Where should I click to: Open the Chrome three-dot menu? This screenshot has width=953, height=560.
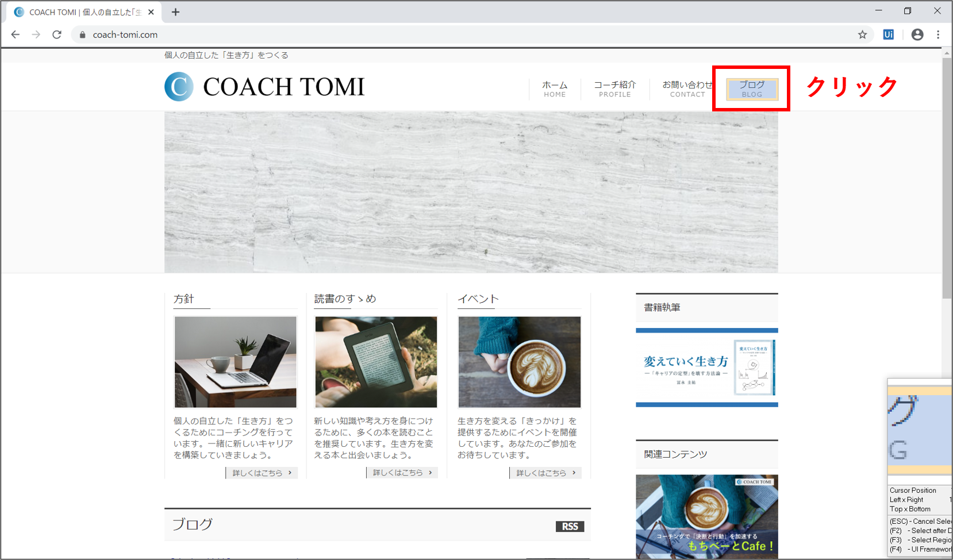click(x=938, y=34)
